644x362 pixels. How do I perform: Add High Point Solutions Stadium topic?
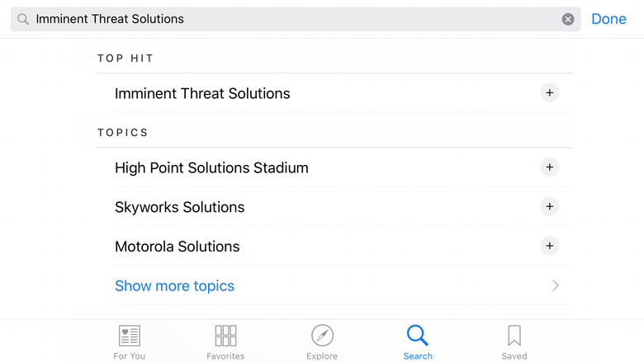pyautogui.click(x=550, y=167)
